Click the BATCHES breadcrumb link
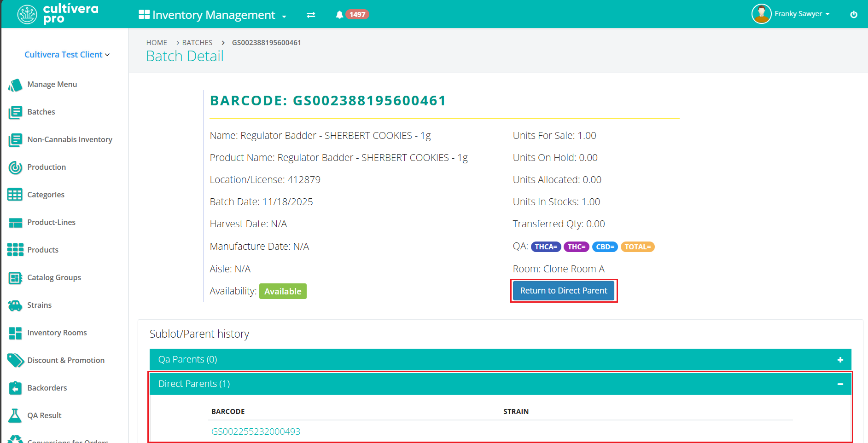Image resolution: width=868 pixels, height=443 pixels. coord(197,43)
